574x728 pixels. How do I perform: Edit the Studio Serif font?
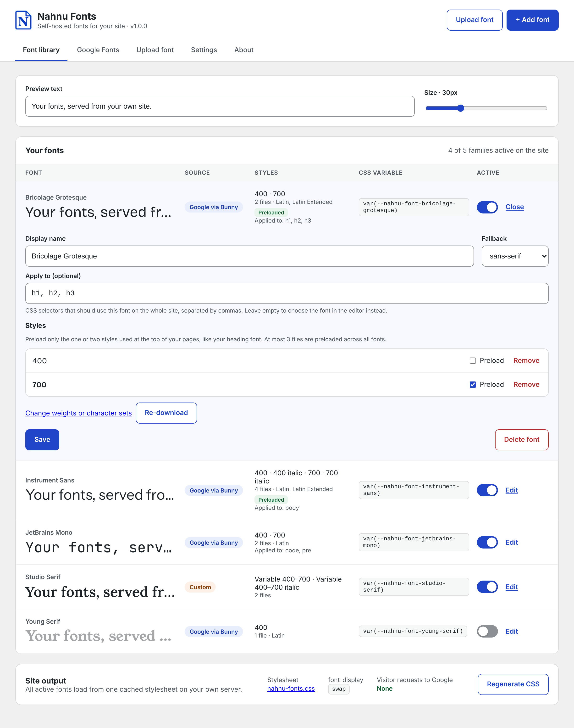(512, 587)
